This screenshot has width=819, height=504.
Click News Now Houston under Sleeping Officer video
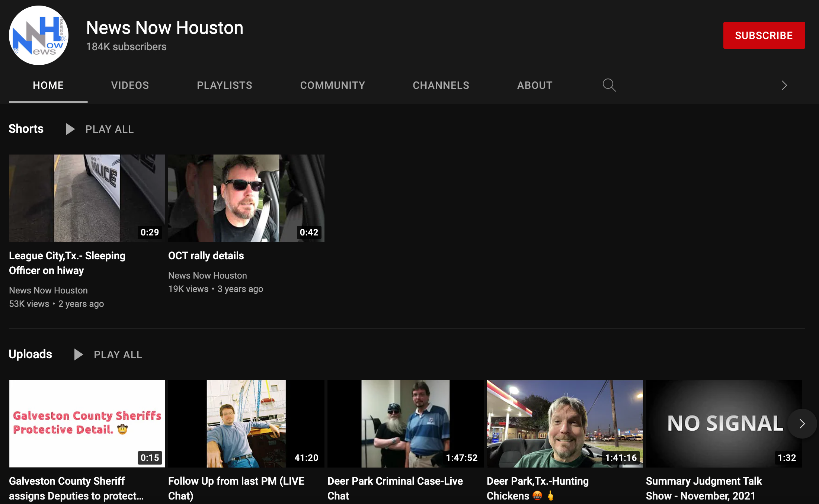[48, 290]
